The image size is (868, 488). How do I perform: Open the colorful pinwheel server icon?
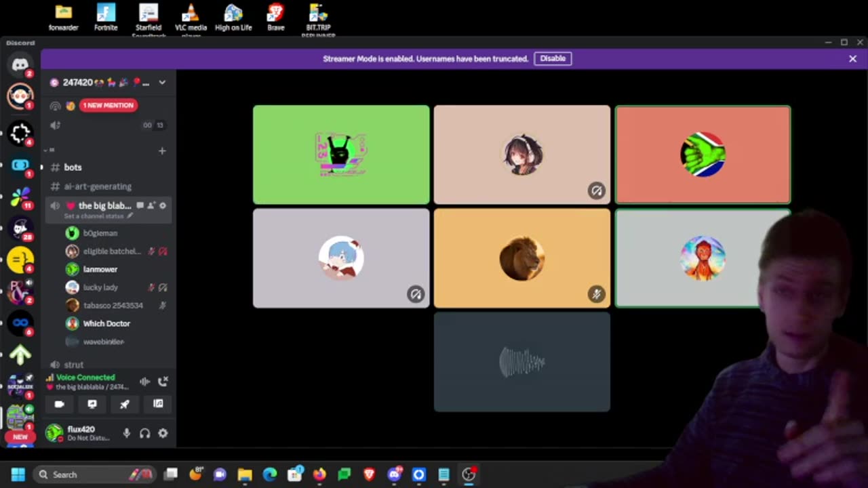(x=20, y=196)
